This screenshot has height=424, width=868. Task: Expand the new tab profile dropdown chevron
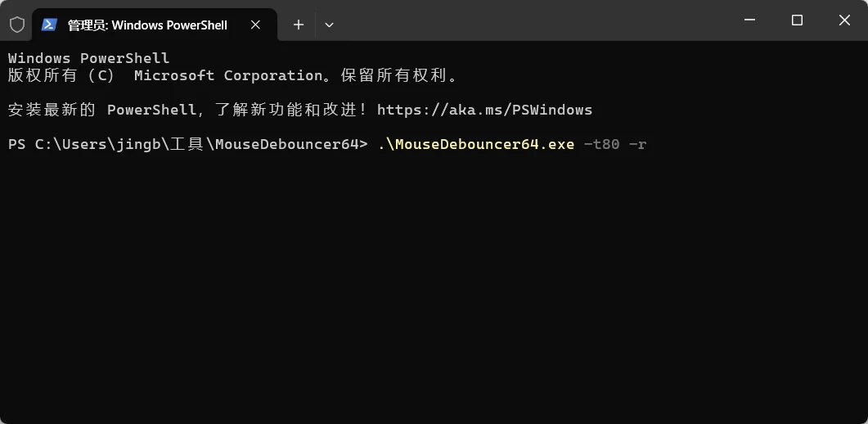pyautogui.click(x=329, y=25)
